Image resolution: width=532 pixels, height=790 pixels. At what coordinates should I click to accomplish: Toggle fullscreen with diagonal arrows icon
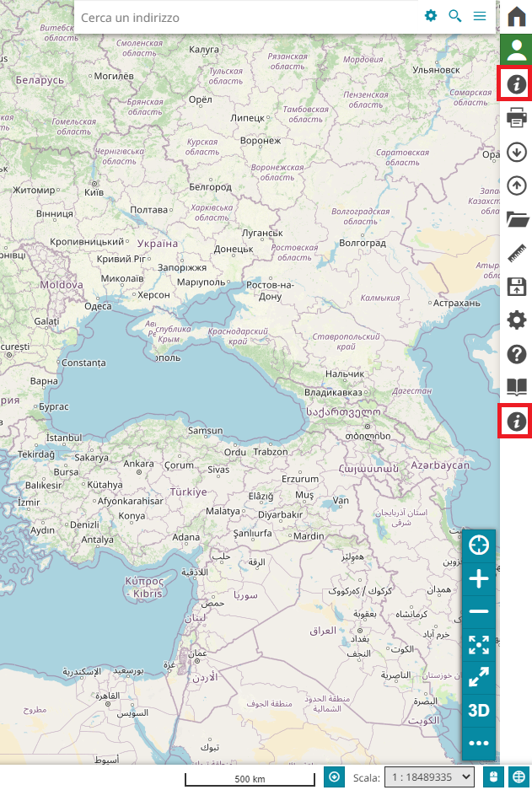pyautogui.click(x=479, y=678)
